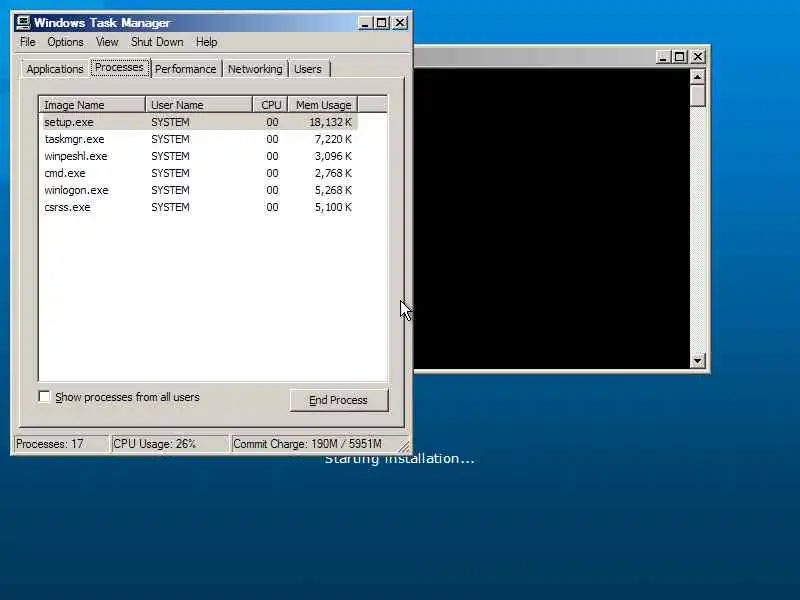
Task: Sort by Image Name column header
Action: tap(92, 105)
